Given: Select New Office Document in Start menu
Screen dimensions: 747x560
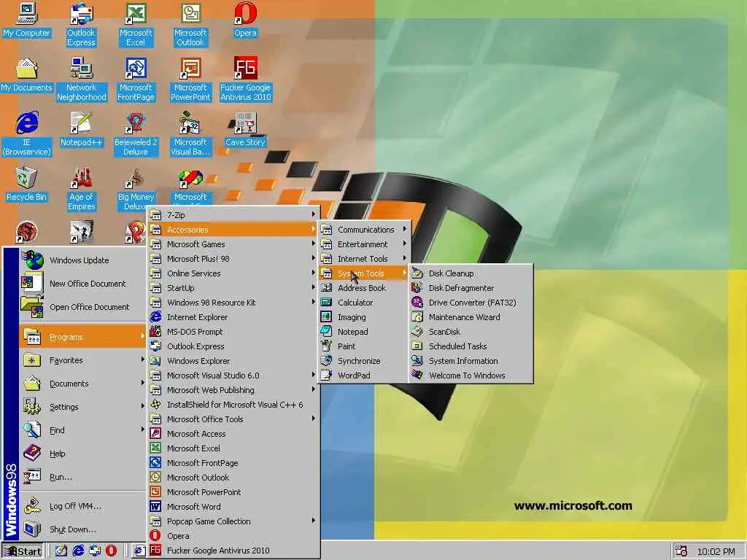Looking at the screenshot, I should (x=82, y=284).
